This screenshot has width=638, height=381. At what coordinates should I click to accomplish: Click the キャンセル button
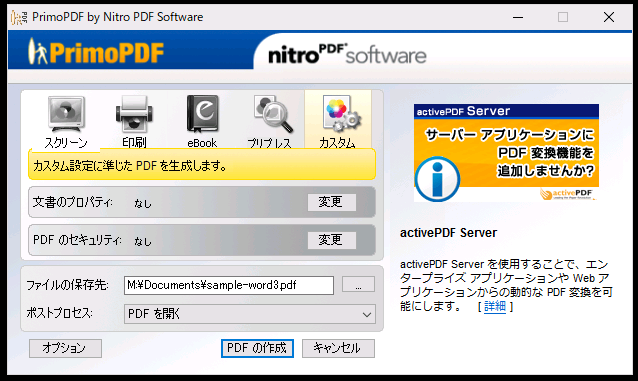pos(338,348)
